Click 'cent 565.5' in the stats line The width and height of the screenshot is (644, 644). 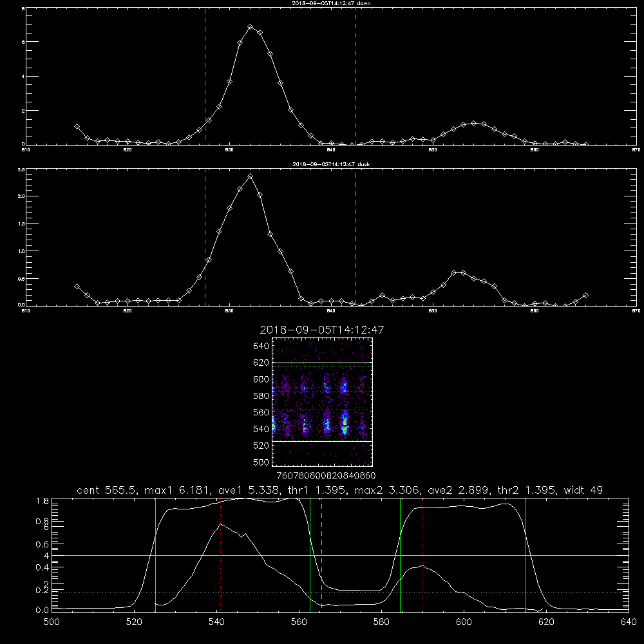tap(107, 490)
